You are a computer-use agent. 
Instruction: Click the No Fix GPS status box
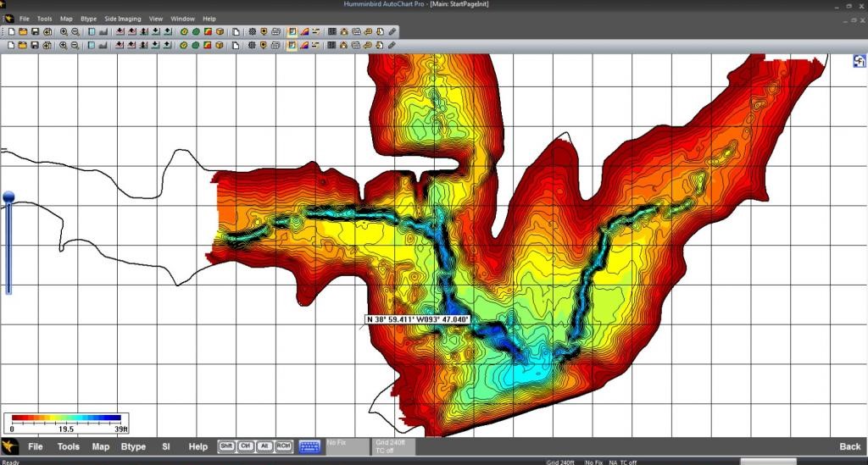pyautogui.click(x=347, y=446)
